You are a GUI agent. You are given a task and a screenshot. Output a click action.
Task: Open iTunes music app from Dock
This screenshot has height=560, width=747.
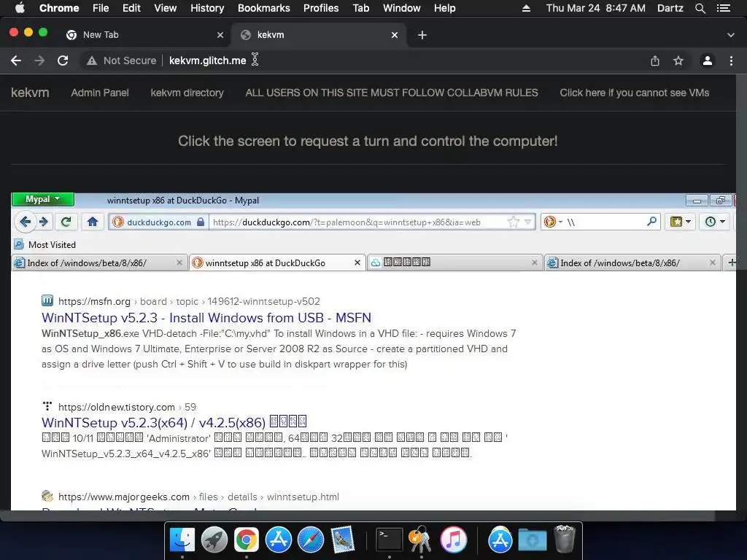click(x=453, y=540)
